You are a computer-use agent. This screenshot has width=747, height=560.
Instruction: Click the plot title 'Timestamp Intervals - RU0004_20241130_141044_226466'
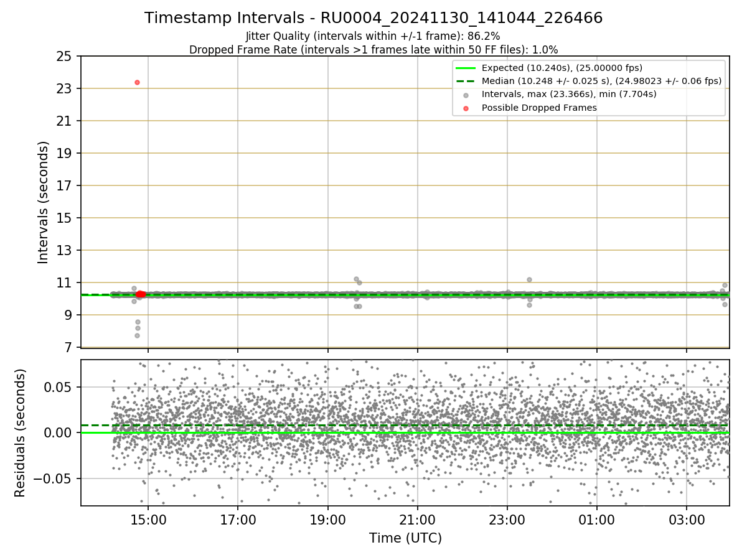pyautogui.click(x=374, y=18)
